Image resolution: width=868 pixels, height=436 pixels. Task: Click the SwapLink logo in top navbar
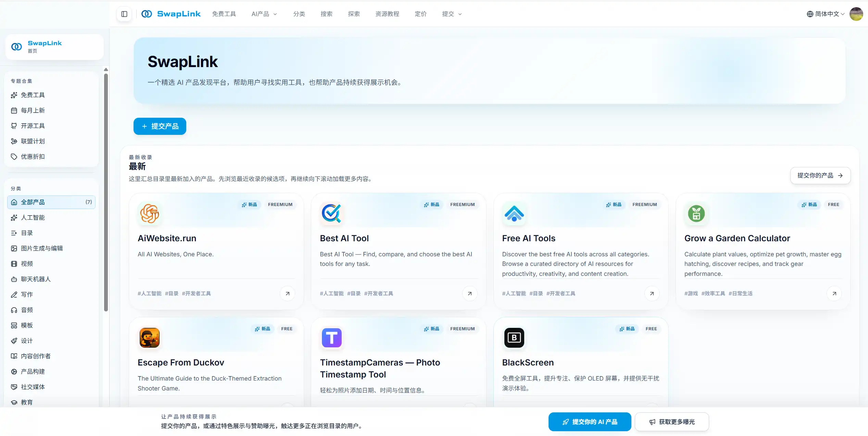(x=171, y=14)
